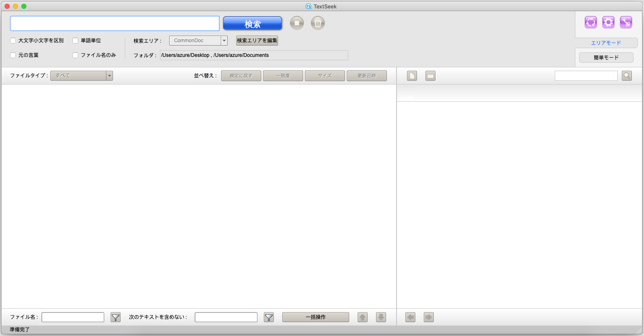This screenshot has width=644, height=336.
Task: Click the magnifier icon in preview search
Action: (x=627, y=76)
